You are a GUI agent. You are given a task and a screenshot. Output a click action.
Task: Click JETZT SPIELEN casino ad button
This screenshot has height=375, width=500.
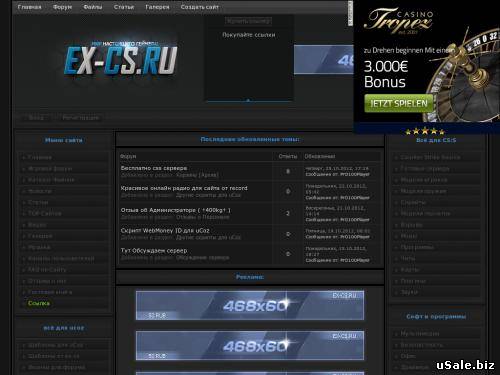coord(399,103)
